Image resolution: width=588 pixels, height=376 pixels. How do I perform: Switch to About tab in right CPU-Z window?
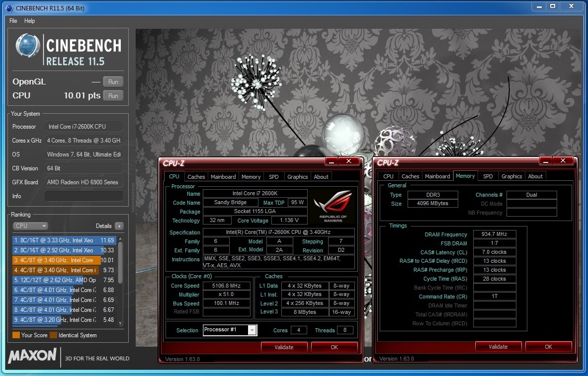pos(535,176)
